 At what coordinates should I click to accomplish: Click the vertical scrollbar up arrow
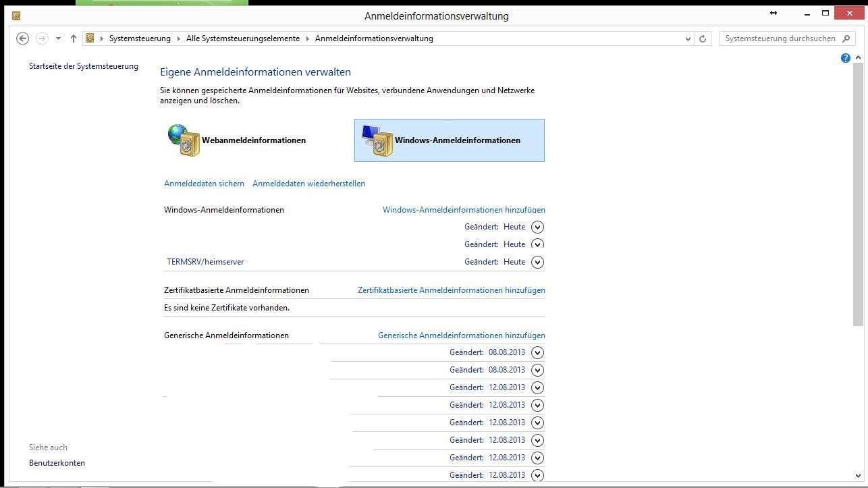pos(859,57)
